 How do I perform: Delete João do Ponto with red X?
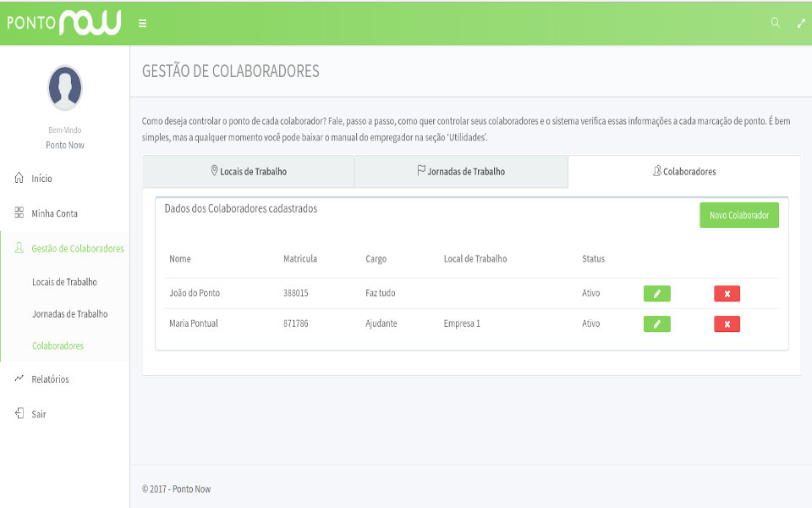tap(727, 294)
